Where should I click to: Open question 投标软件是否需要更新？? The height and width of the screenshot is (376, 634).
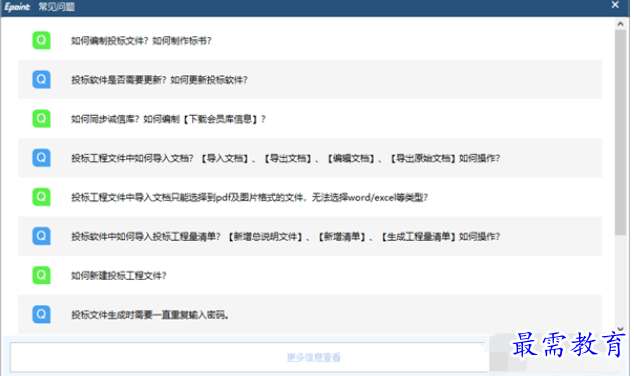tap(159, 80)
